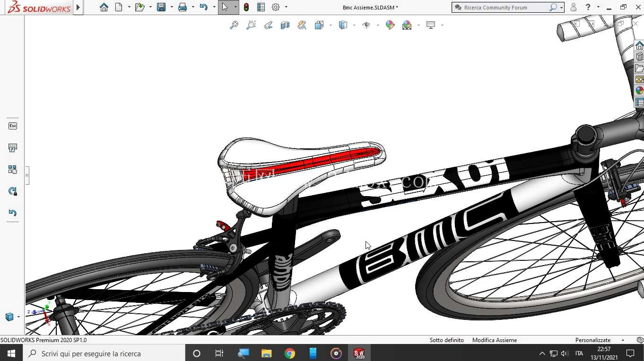The image size is (644, 361).
Task: Open the cube view selector at bottom left
Action: click(9, 317)
